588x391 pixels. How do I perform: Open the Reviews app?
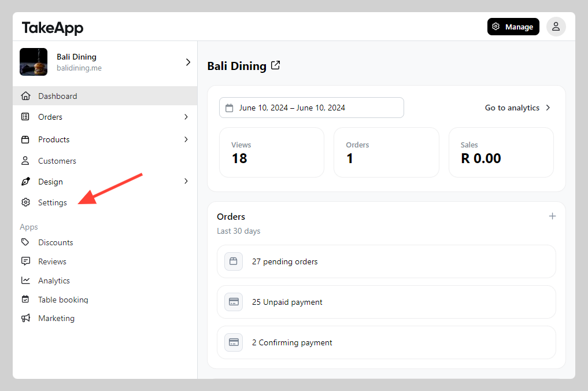52,261
